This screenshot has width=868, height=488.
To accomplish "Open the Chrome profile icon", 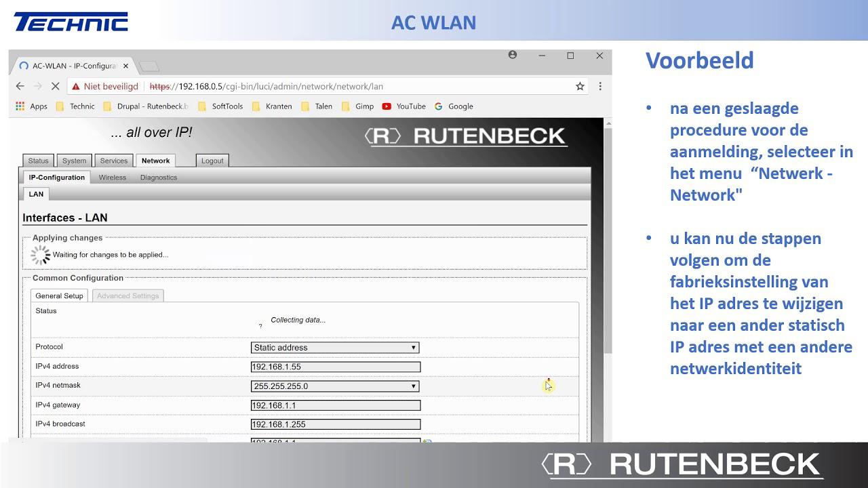I will point(513,55).
